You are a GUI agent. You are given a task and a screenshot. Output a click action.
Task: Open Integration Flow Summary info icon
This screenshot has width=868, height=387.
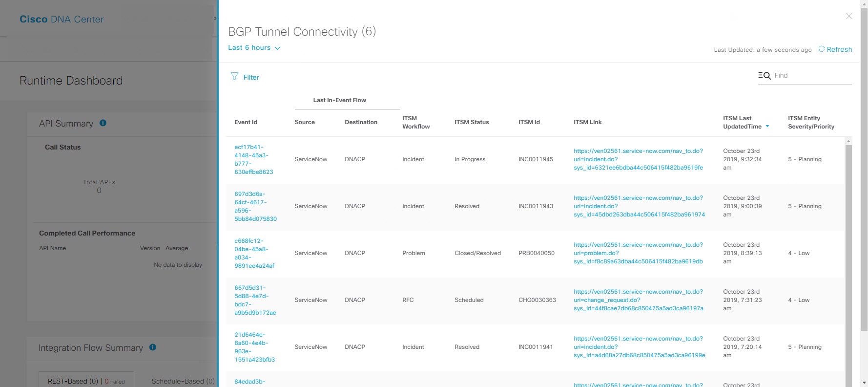[153, 347]
